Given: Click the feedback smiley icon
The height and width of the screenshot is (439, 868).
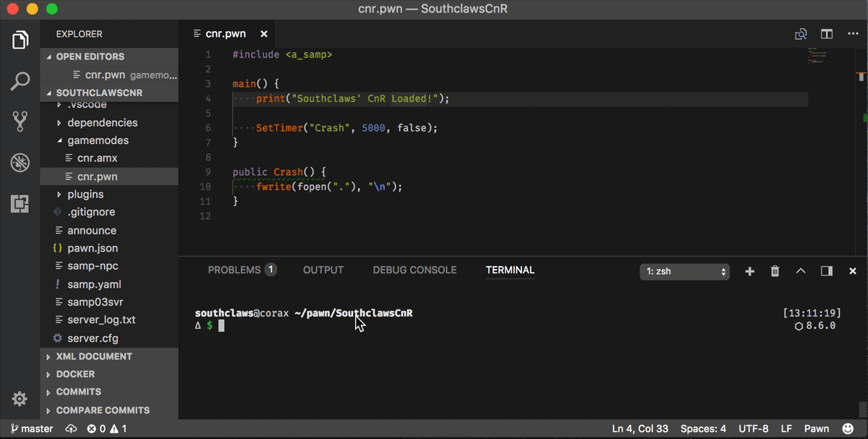Looking at the screenshot, I should [848, 429].
